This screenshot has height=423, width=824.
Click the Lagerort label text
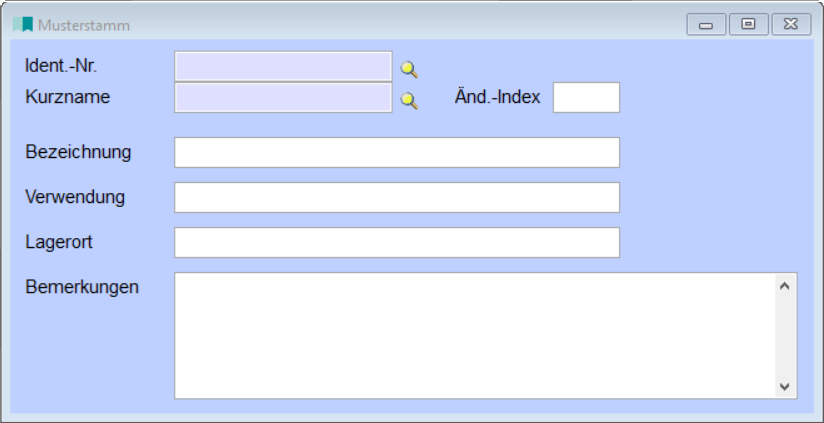pyautogui.click(x=59, y=242)
